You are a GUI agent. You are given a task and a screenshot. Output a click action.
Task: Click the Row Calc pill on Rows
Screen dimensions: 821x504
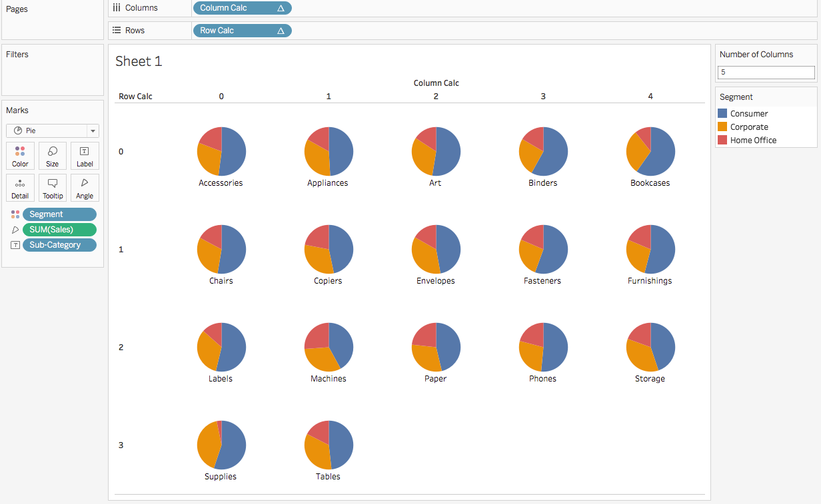241,31
